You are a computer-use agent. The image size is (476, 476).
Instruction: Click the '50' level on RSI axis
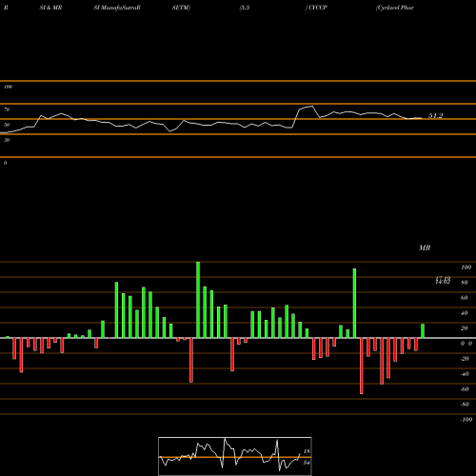(7, 125)
